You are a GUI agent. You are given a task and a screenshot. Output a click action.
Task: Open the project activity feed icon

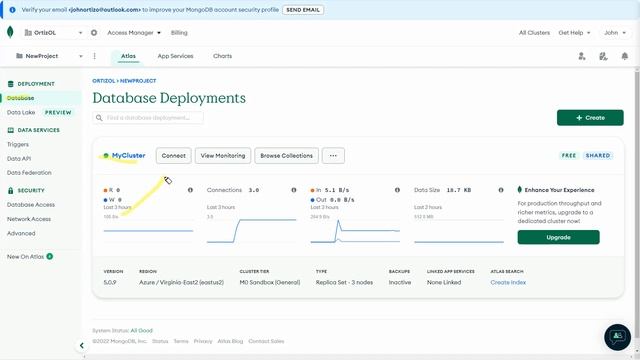pos(603,56)
